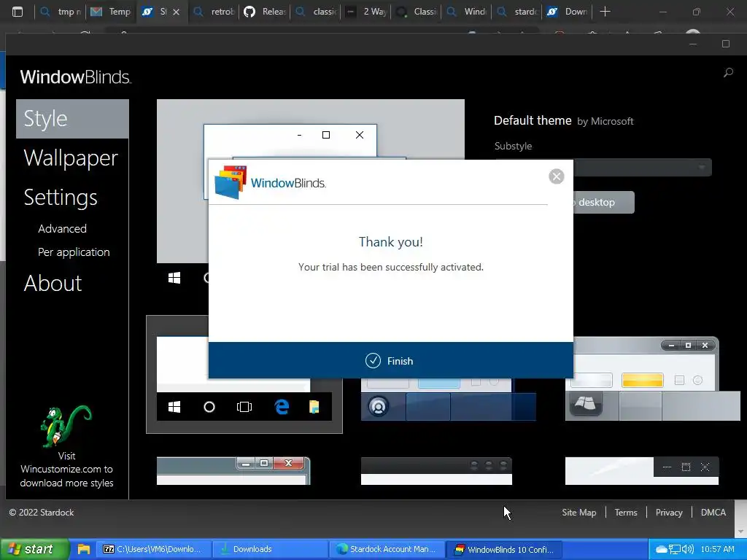Click the © 2022 Stardock footer text

pos(42,513)
